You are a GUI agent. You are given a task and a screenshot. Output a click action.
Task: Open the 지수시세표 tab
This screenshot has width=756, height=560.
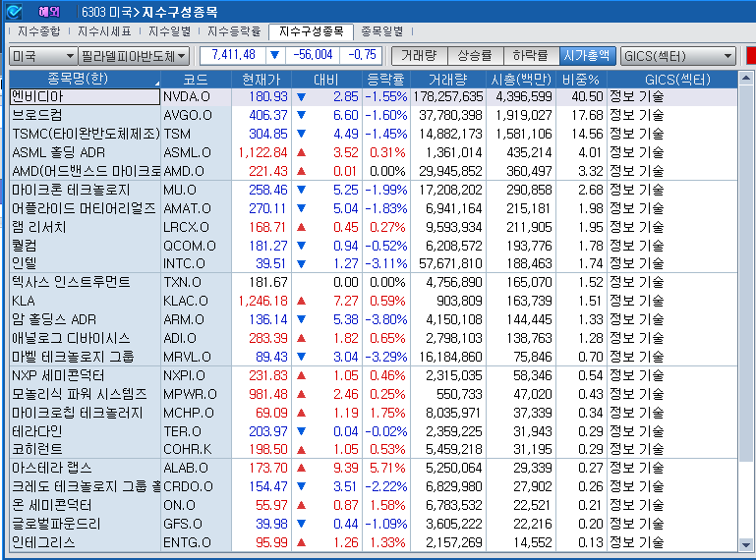pyautogui.click(x=104, y=31)
